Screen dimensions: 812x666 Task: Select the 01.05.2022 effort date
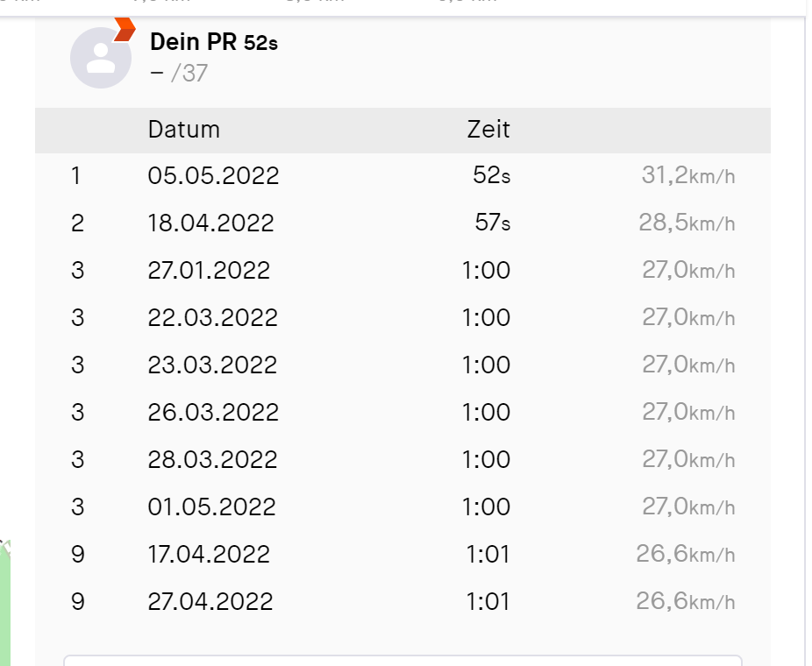point(212,507)
